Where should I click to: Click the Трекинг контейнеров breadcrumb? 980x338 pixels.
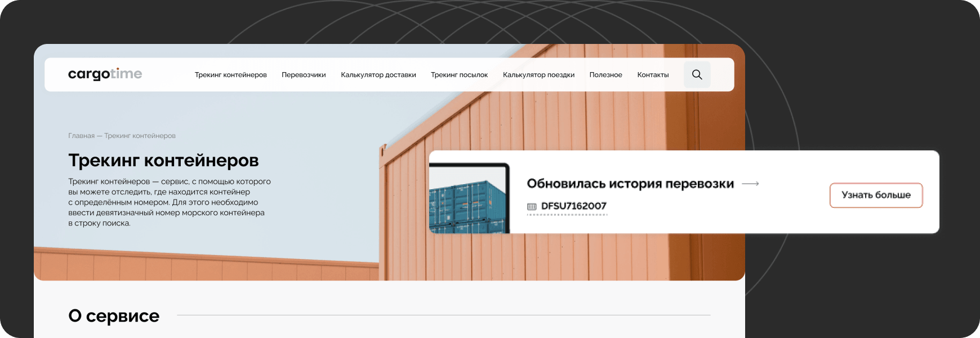140,136
